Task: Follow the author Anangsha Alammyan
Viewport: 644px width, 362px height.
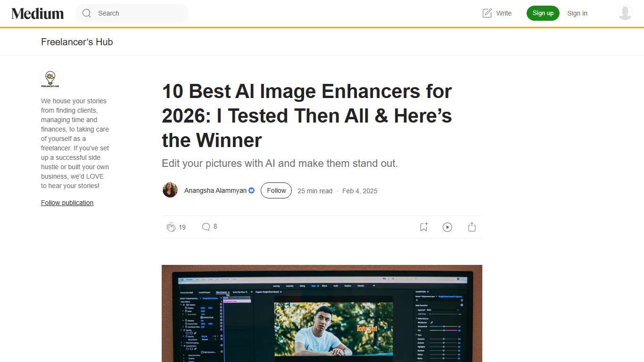Action: (276, 190)
